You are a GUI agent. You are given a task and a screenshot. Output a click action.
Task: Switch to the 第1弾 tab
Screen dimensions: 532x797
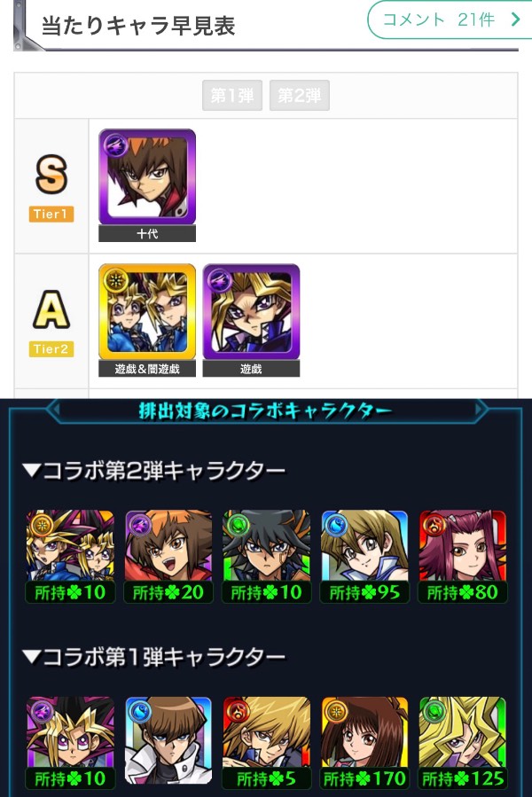tap(232, 95)
